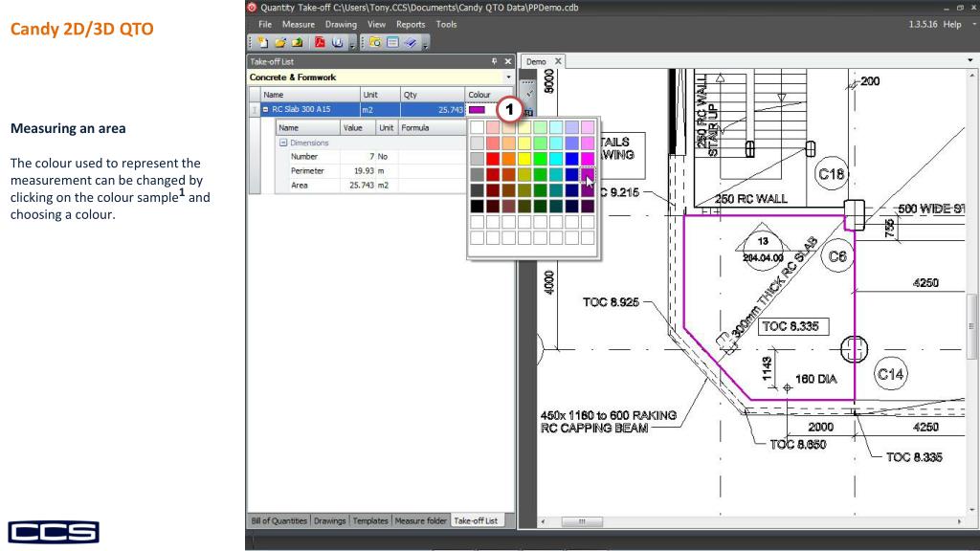The image size is (980, 551).
Task: Click the horizontal scrollbar thumb under the drawing
Action: [x=582, y=521]
